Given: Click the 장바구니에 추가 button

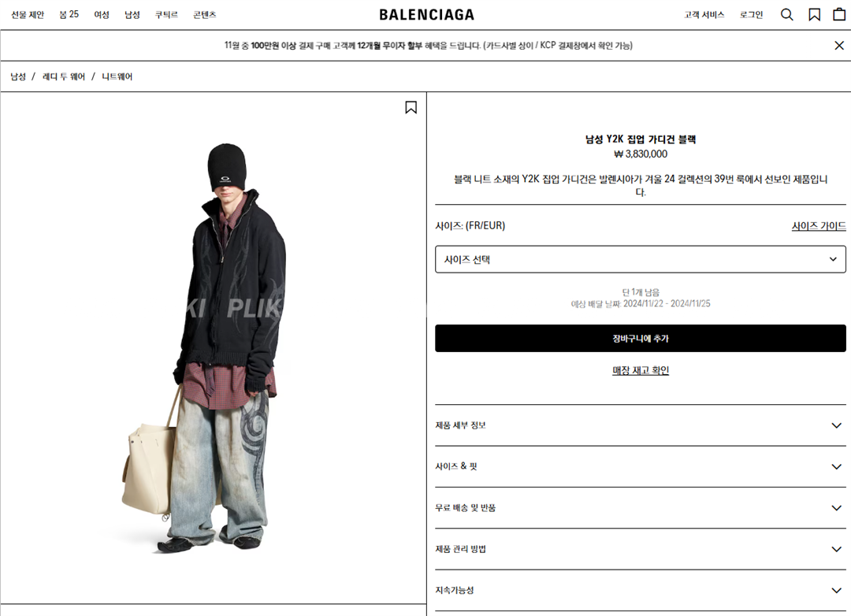Looking at the screenshot, I should (641, 338).
